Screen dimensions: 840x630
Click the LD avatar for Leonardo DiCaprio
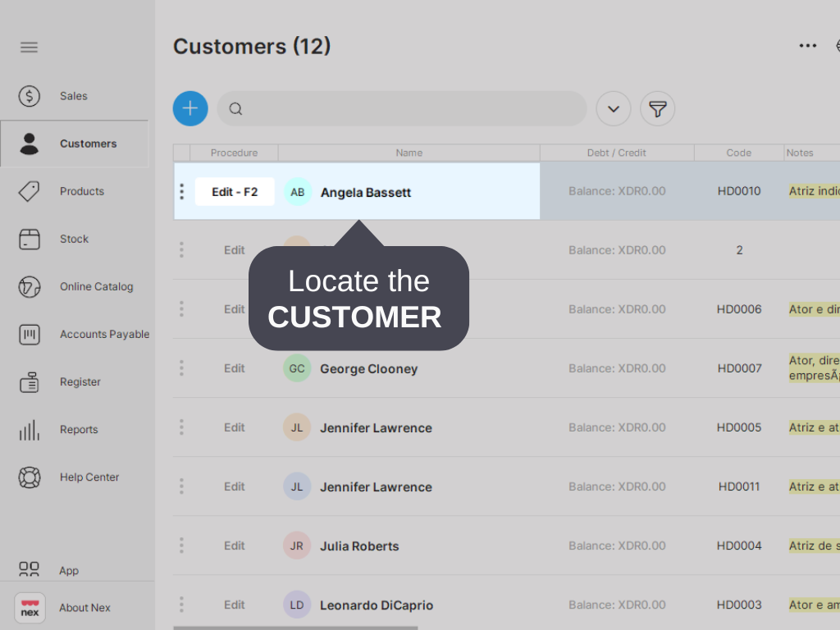point(297,605)
